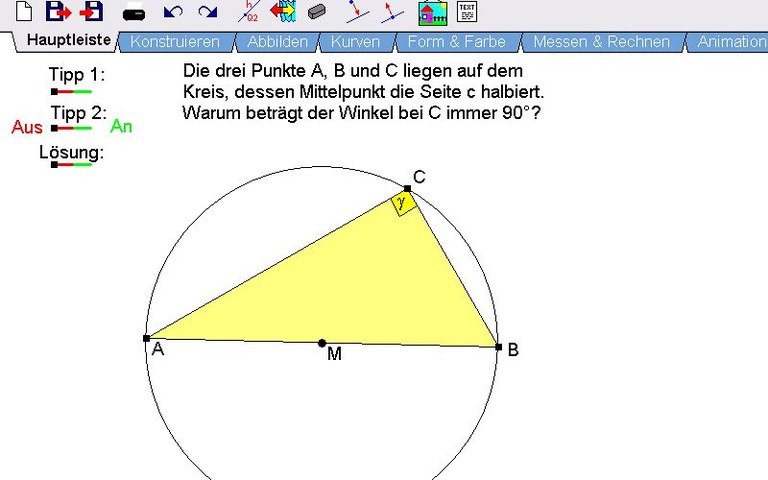Select the move drawing arrows tool
Viewport: 768px width, 480px height.
(x=283, y=12)
